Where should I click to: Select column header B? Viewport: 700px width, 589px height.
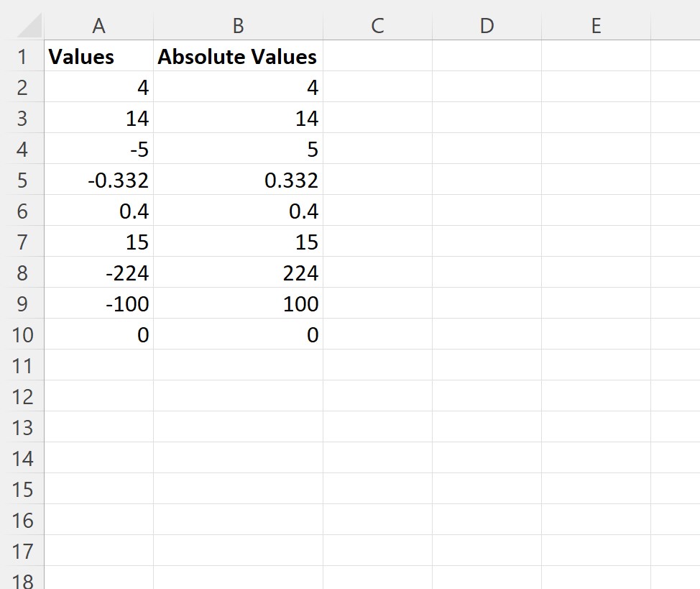237,25
